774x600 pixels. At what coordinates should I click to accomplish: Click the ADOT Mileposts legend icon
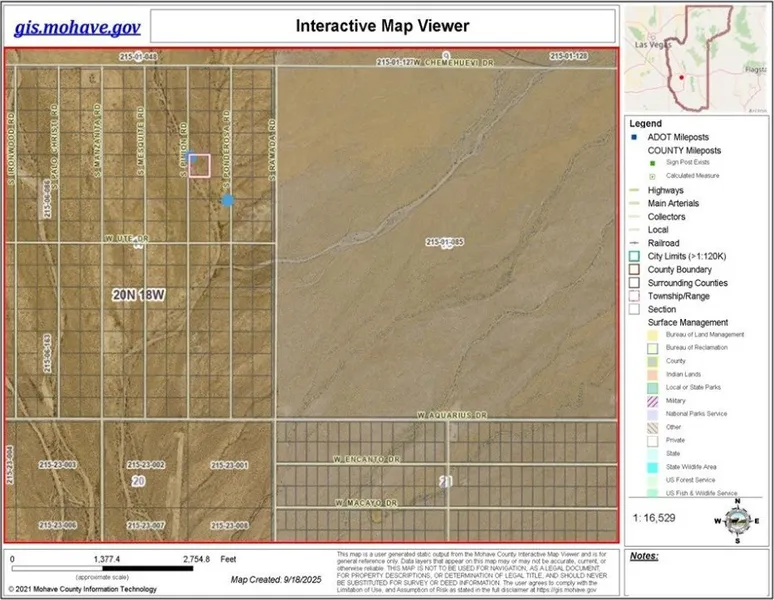tap(634, 137)
